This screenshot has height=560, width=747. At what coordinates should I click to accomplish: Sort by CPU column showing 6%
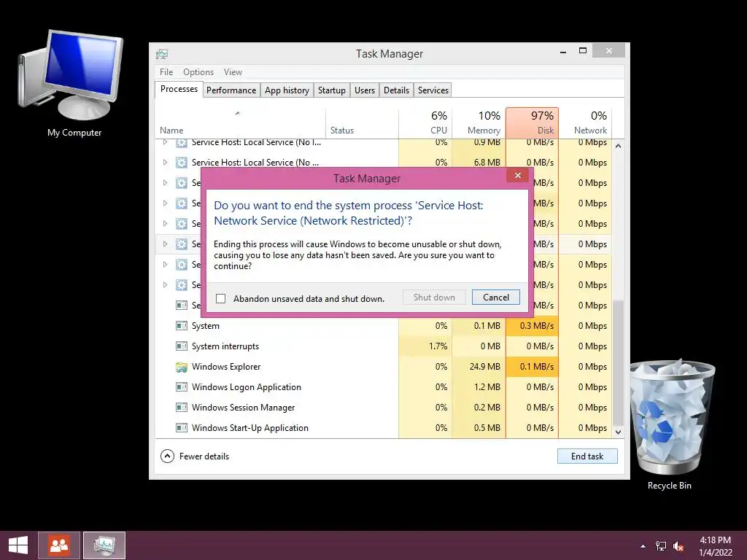point(425,122)
